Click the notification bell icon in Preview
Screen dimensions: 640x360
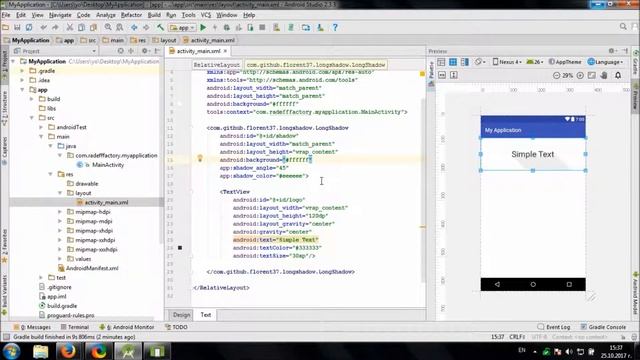tap(618, 76)
